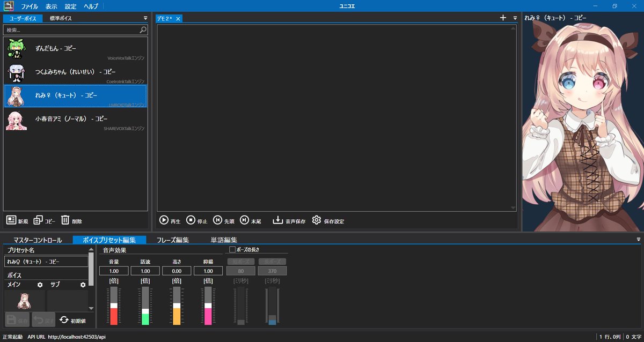
Task: Switch to ユーザーボイス tab
Action: coord(23,18)
